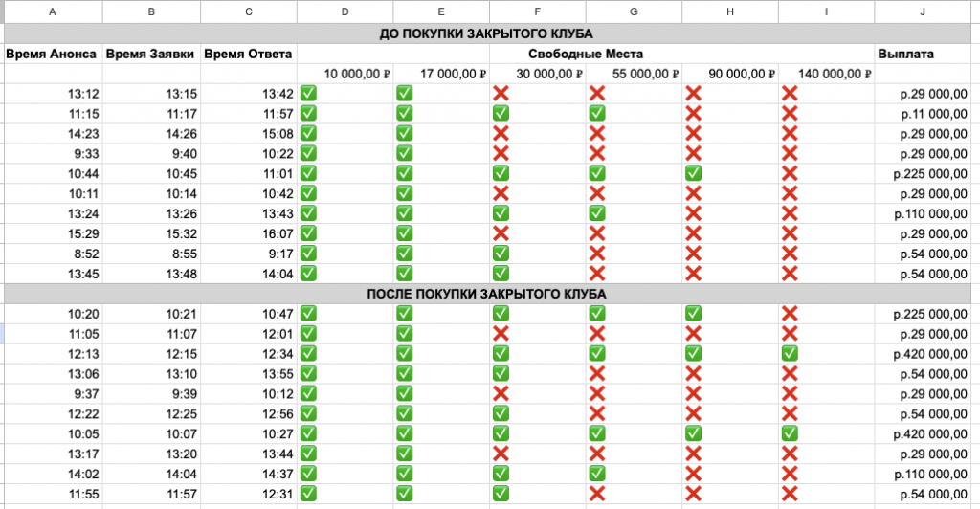This screenshot has height=509, width=980.
Task: Select the 55 000,00 ₽ green check in the 11:15 row
Action: click(597, 114)
